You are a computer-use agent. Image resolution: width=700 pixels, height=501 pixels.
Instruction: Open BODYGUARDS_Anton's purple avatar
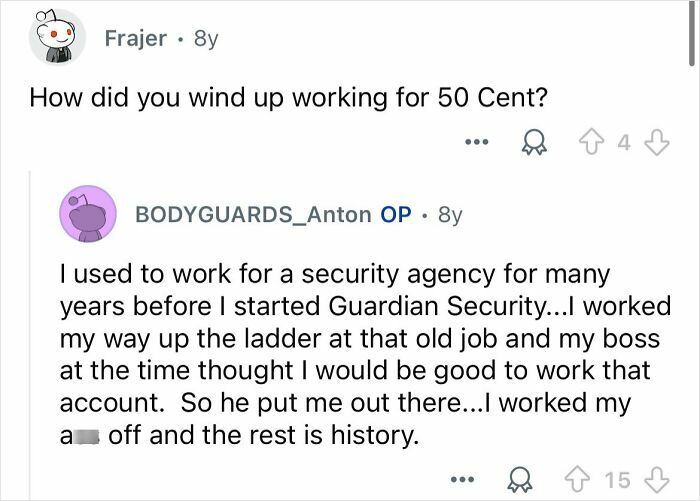tap(88, 213)
